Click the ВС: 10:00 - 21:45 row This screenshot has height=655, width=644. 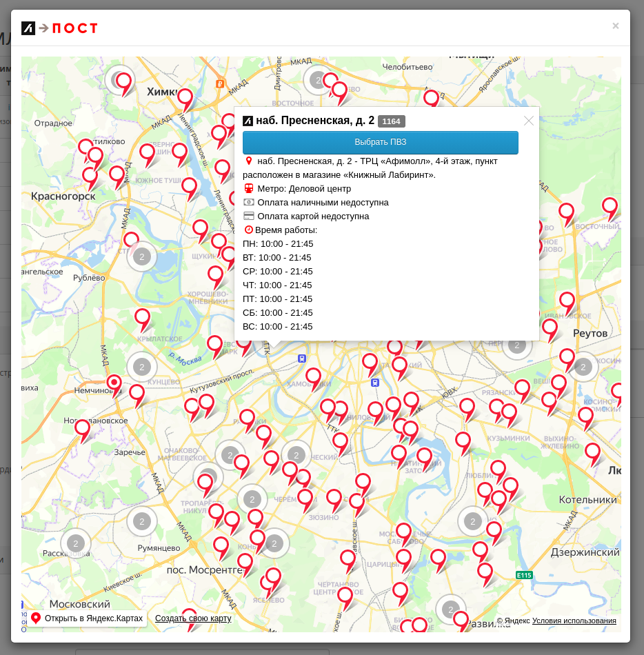point(278,326)
